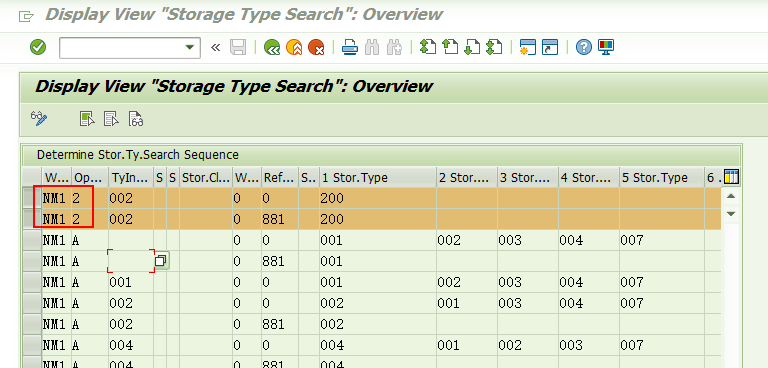Image resolution: width=768 pixels, height=368 pixels.
Task: Click the focused empty TyIn cell
Action: [131, 261]
